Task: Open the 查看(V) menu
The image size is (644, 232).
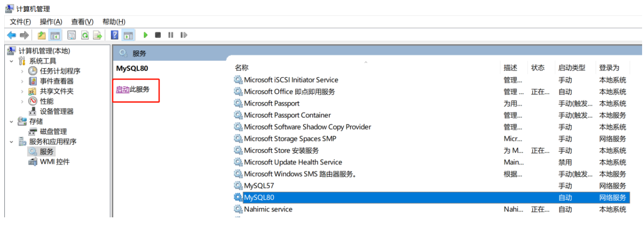Action: tap(82, 22)
